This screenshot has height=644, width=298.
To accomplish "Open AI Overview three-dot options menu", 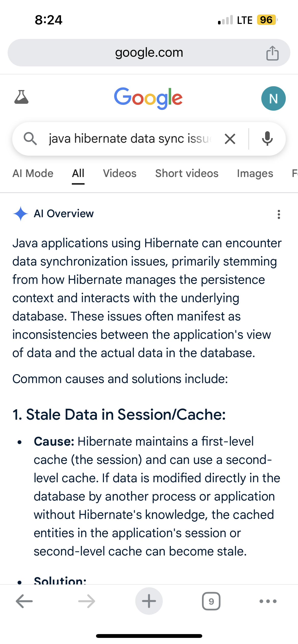I will [x=279, y=214].
